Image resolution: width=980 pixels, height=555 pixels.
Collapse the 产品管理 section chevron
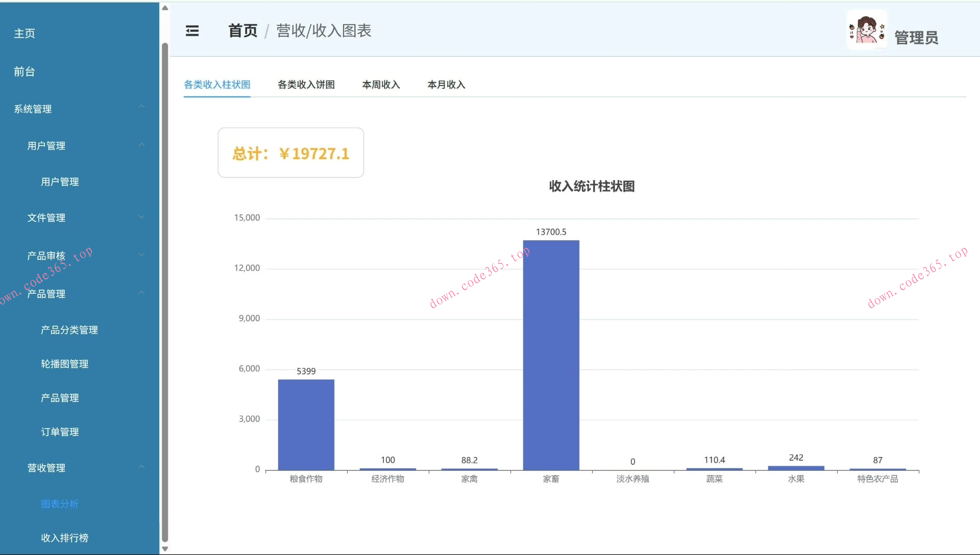(x=142, y=292)
